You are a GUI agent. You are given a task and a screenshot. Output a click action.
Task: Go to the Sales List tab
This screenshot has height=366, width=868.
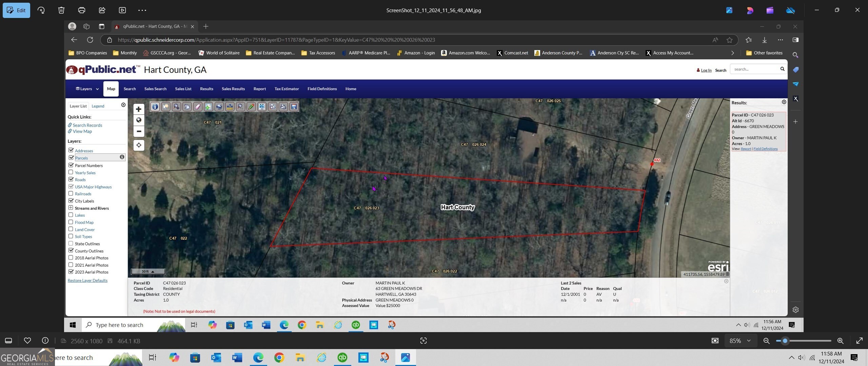pos(183,89)
